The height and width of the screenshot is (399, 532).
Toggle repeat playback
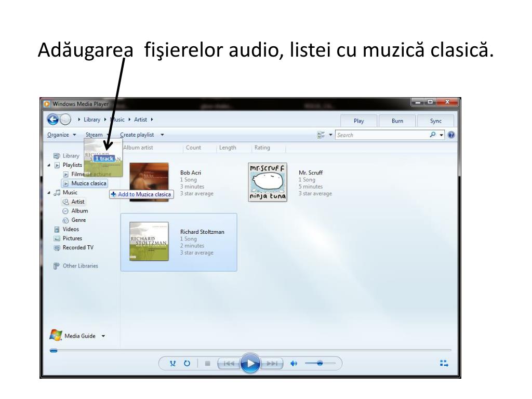pyautogui.click(x=187, y=363)
